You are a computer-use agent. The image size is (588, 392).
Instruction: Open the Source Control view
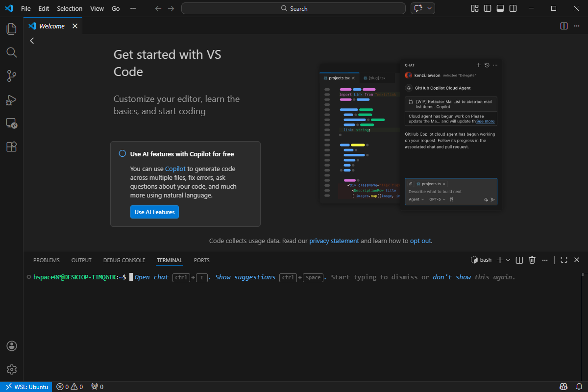coord(11,76)
